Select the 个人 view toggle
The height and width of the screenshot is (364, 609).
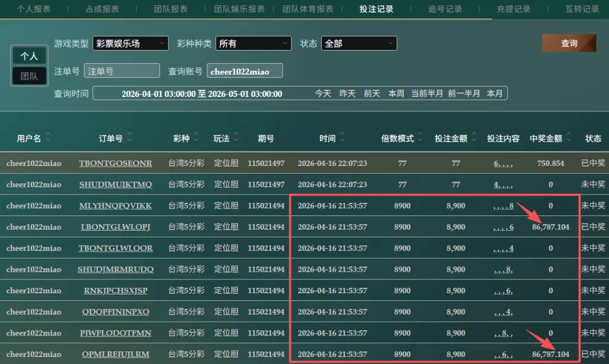29,56
